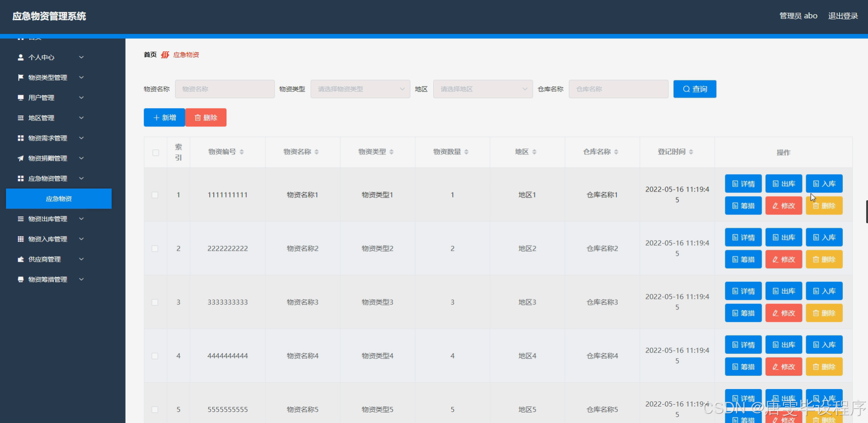Expand 物资捐赠管理 menu chevron
Image resolution: width=868 pixels, height=423 pixels.
pyautogui.click(x=81, y=158)
